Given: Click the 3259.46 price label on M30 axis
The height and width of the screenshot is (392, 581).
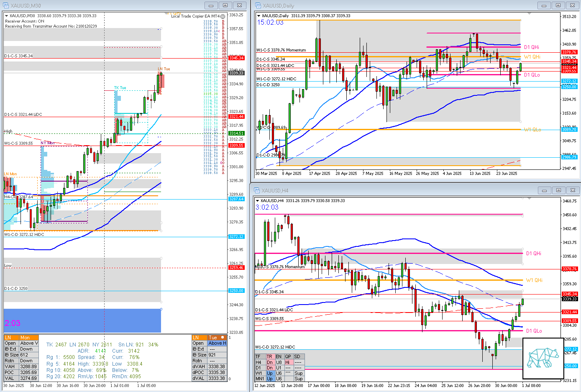Looking at the screenshot, I should [x=236, y=268].
